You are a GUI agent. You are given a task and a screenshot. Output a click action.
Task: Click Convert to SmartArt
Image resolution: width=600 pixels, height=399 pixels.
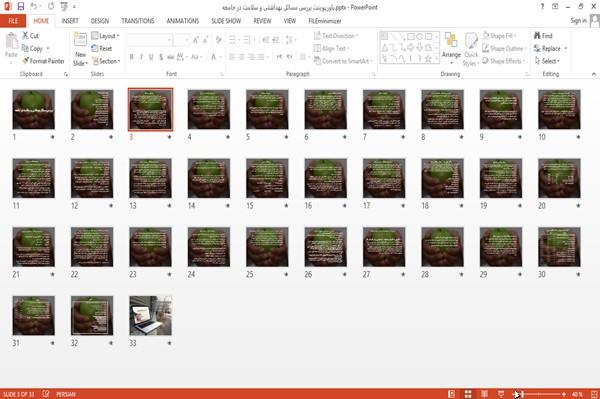tap(343, 61)
